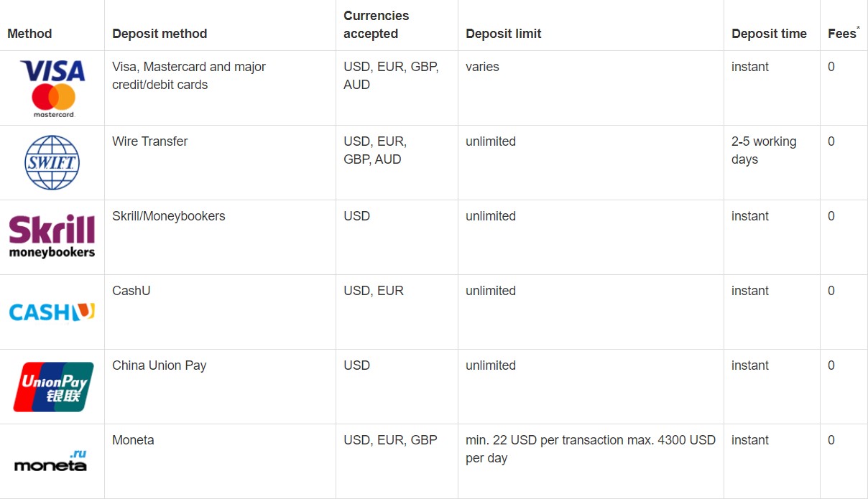The image size is (868, 499).
Task: Select the SWIFT globe logo
Action: 52,163
